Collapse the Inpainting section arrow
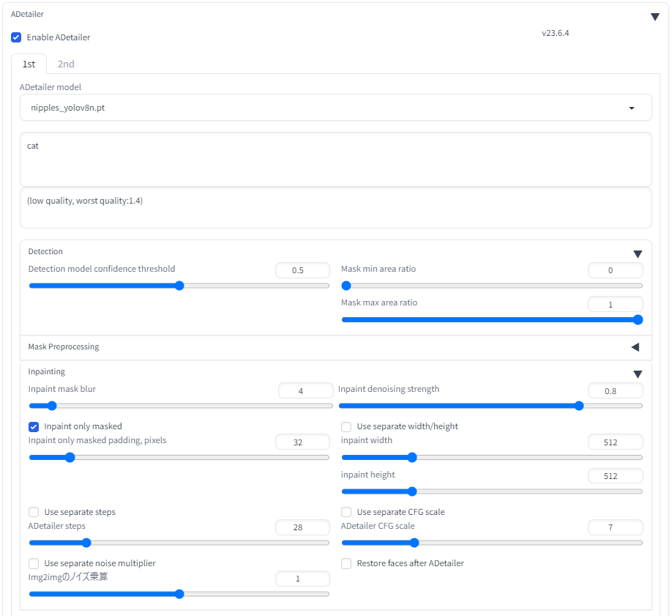This screenshot has width=672, height=616. [637, 374]
